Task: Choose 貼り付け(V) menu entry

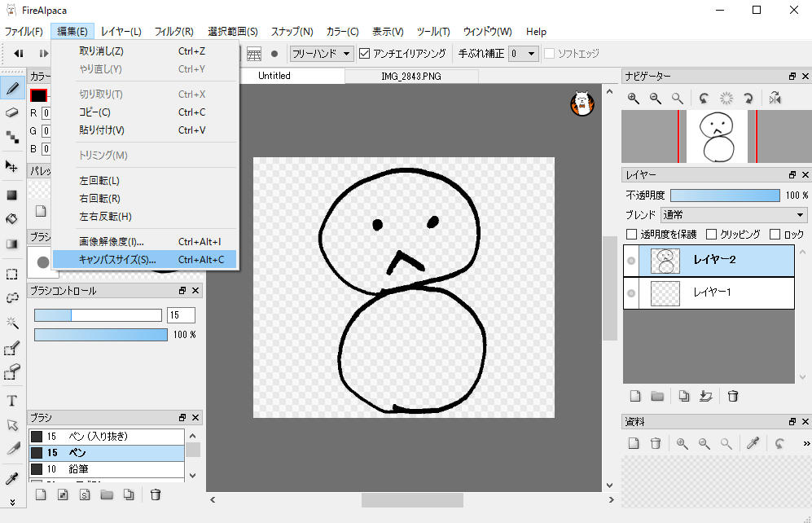Action: (144, 130)
